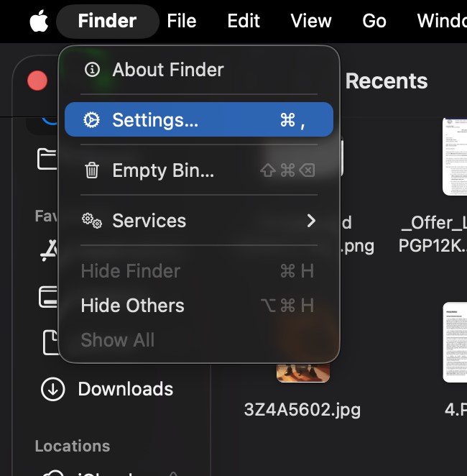Click the double-gear icon beside Services
The width and height of the screenshot is (467, 476).
coord(92,221)
